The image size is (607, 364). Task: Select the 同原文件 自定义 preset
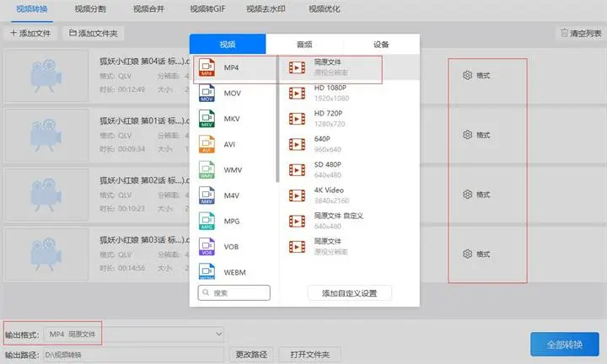click(x=349, y=221)
